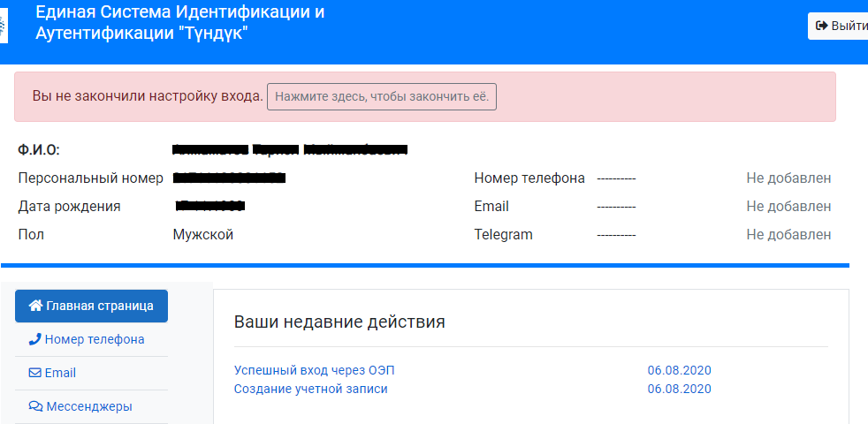
Task: Click the date beside 'Создание учетной записи'
Action: point(679,389)
